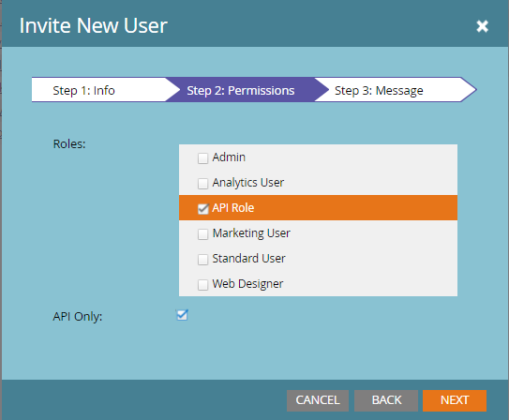Select the Web Designer label
This screenshot has width=509, height=420.
pos(247,284)
